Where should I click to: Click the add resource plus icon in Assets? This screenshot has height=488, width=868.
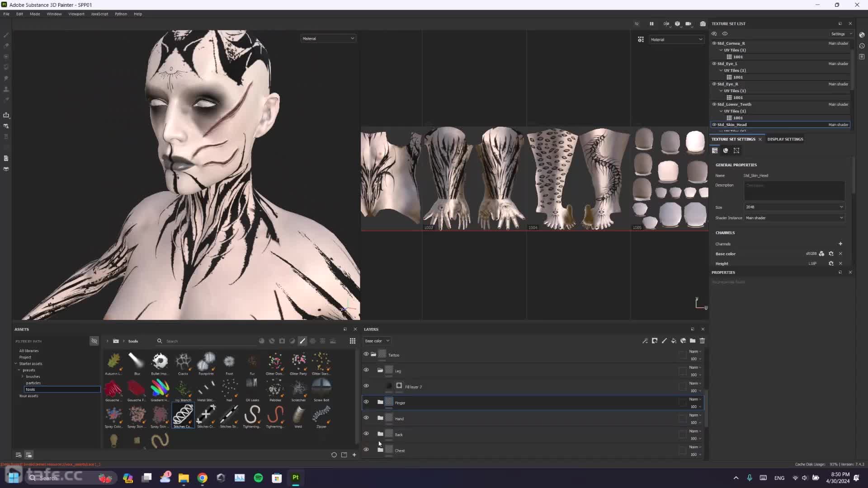[354, 455]
